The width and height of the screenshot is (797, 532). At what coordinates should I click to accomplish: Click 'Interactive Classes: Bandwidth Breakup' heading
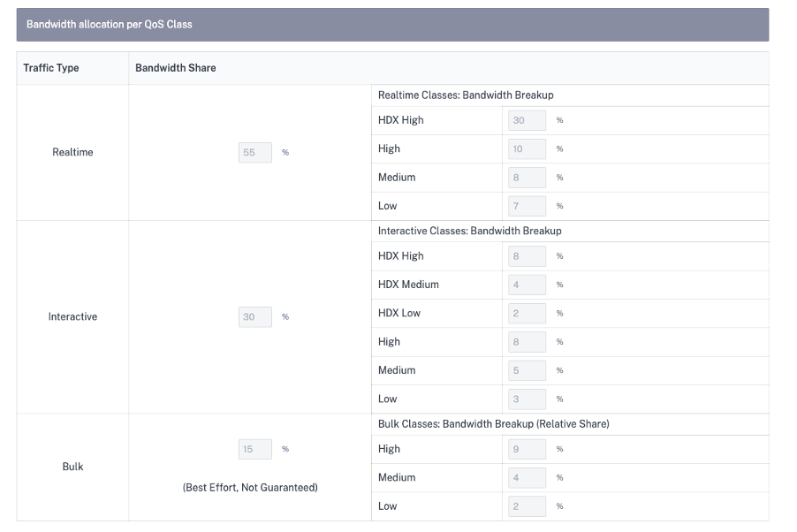(x=470, y=231)
